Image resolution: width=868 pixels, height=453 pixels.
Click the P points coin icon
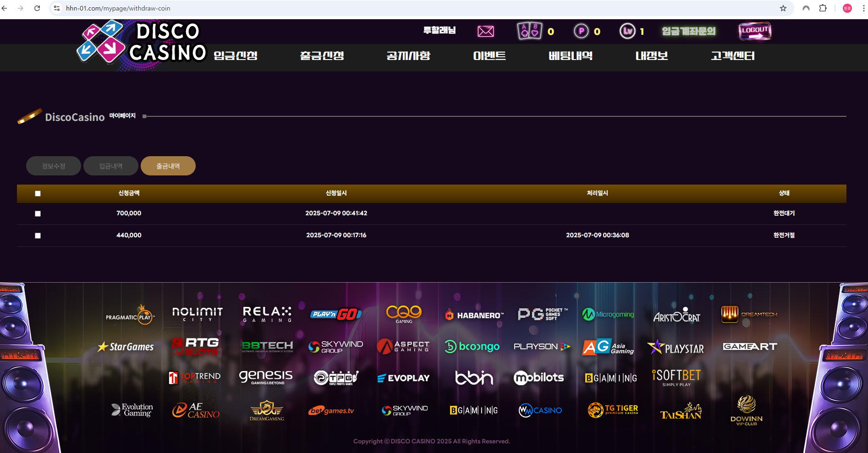(x=581, y=31)
